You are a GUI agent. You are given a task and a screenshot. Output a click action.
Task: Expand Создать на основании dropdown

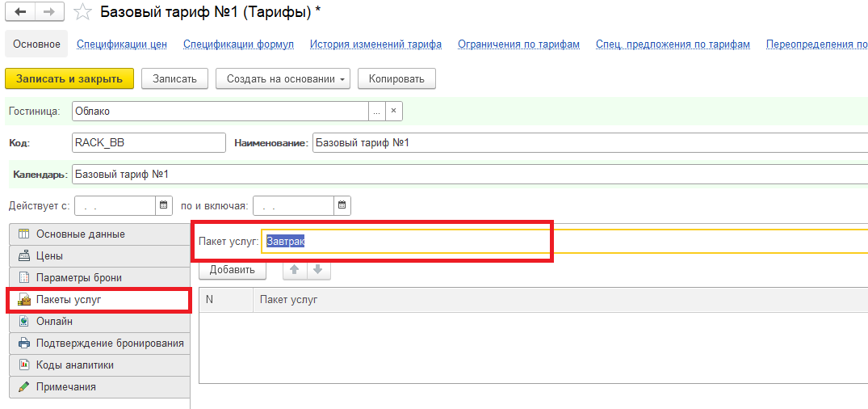point(283,78)
